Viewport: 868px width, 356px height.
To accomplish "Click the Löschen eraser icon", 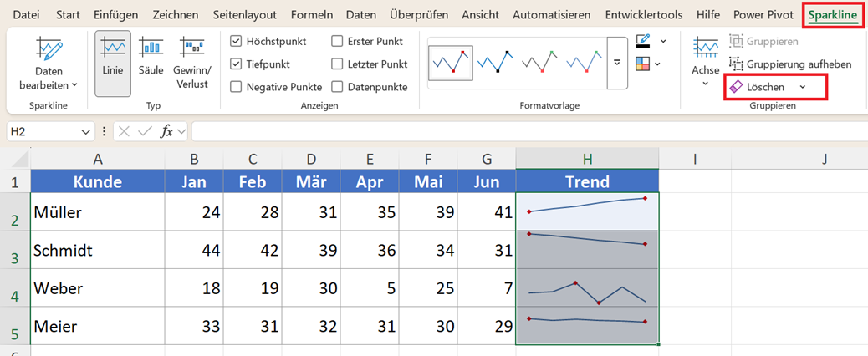I will (x=736, y=88).
